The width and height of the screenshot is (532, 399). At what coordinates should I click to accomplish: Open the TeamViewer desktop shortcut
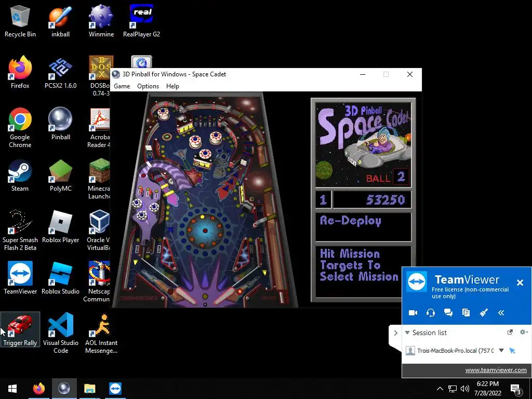coord(20,278)
